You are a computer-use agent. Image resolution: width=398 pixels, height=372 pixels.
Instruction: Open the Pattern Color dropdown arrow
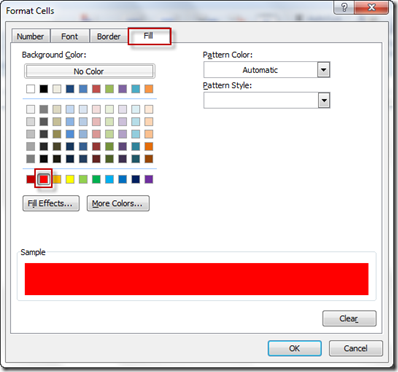(x=323, y=70)
